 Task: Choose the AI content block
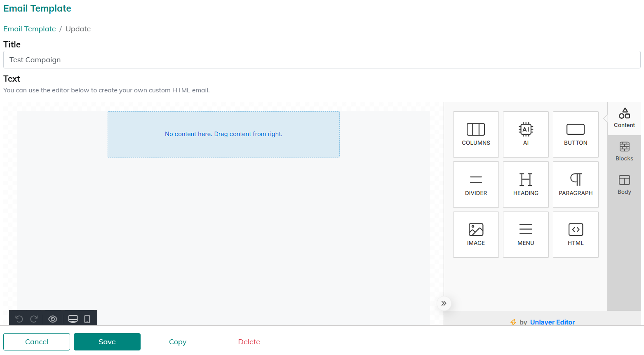[x=526, y=134]
